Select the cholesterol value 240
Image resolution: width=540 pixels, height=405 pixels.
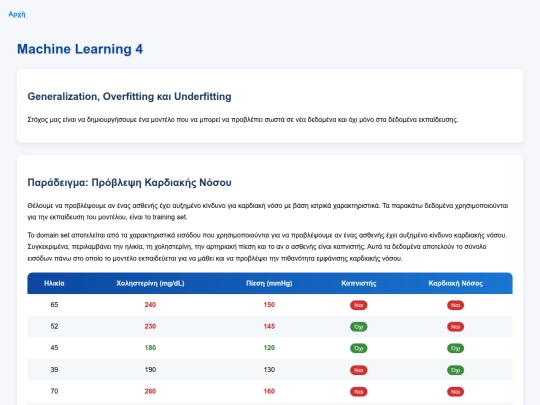[150, 305]
